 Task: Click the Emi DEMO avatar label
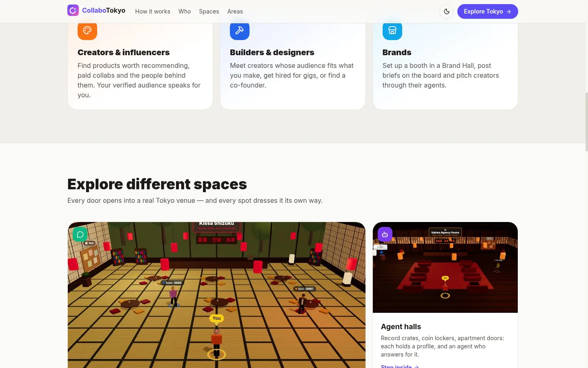click(x=304, y=289)
